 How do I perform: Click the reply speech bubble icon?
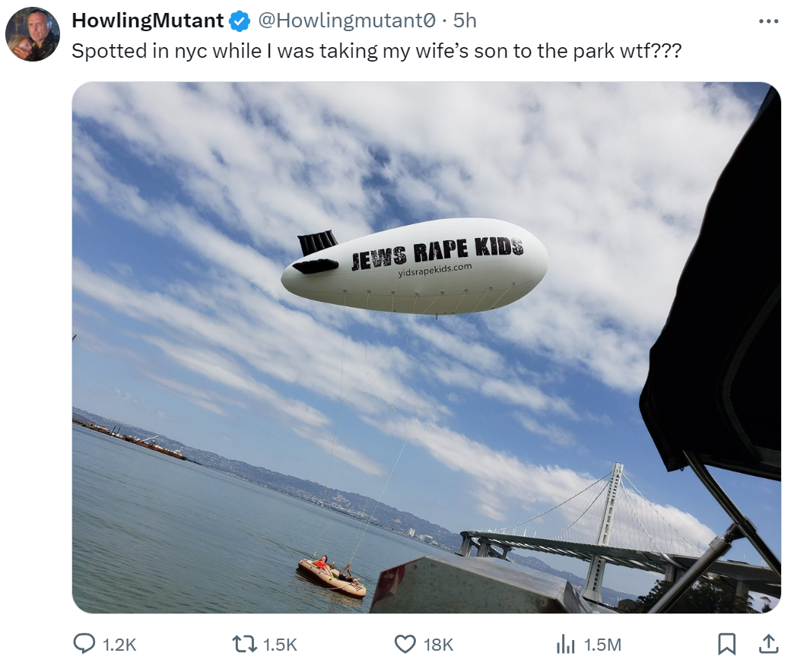coord(84,644)
